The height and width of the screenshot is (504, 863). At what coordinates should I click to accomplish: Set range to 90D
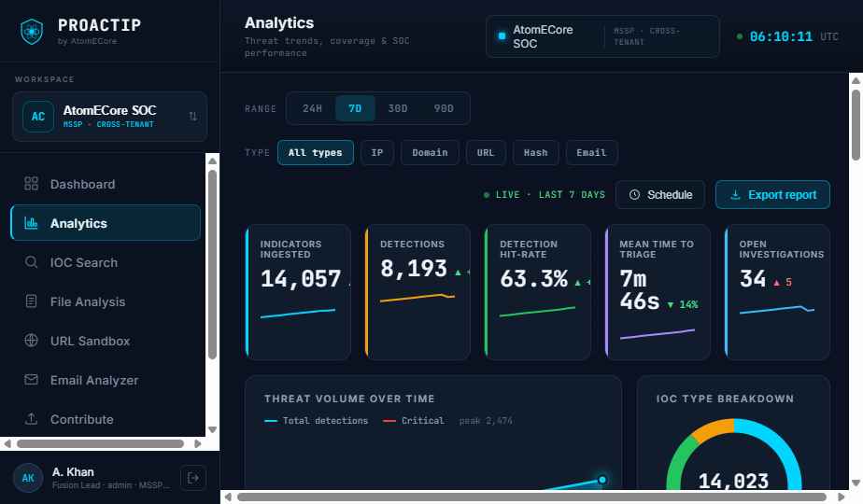coord(444,108)
